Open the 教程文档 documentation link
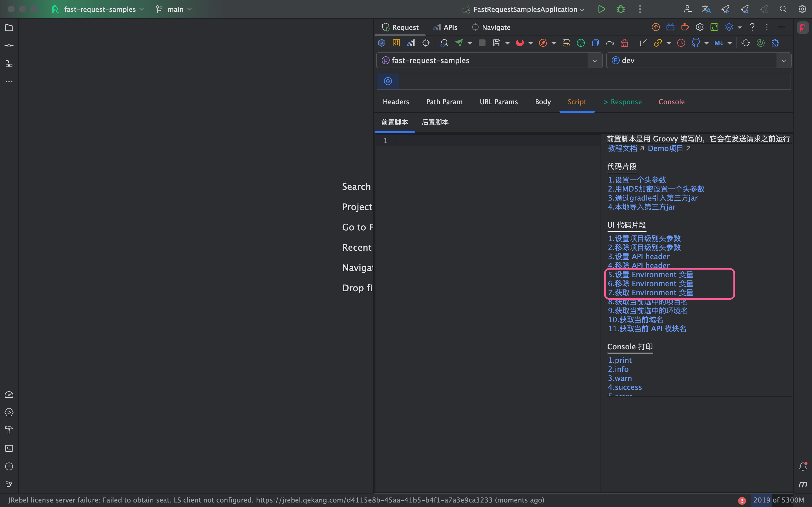812x507 pixels. [x=621, y=148]
